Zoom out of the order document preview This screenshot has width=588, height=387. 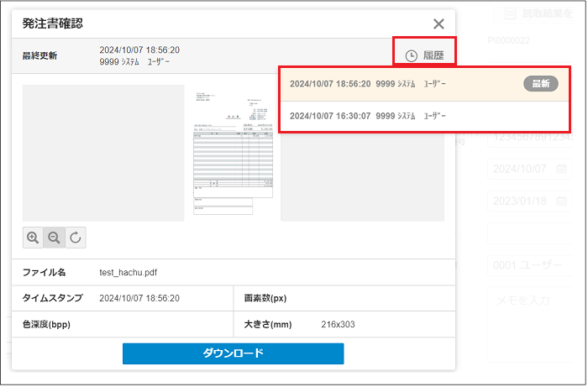pos(55,238)
